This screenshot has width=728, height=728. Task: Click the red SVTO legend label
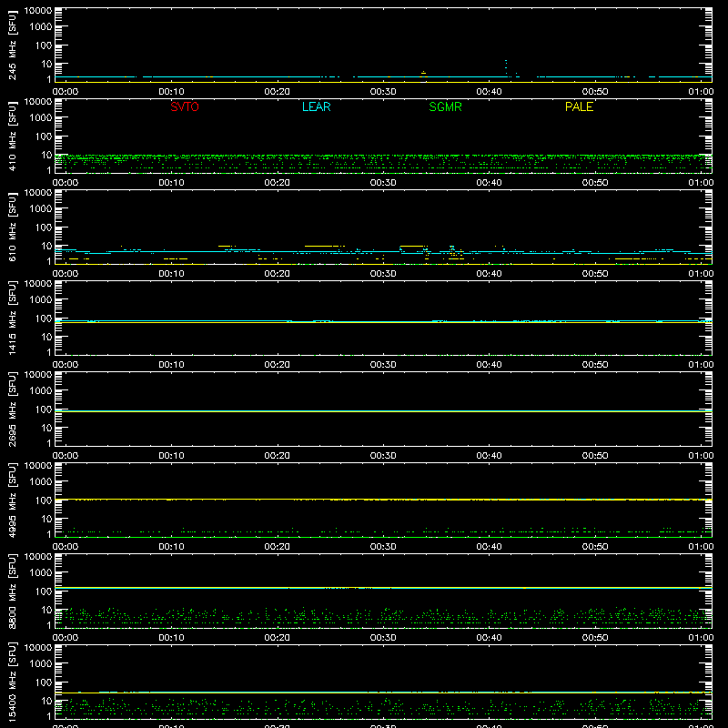(185, 106)
